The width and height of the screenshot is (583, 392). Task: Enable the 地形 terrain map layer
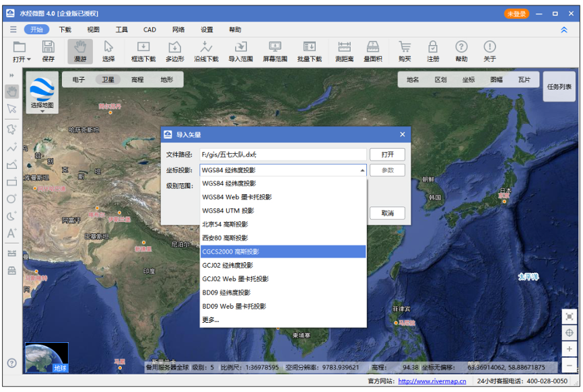click(x=166, y=79)
